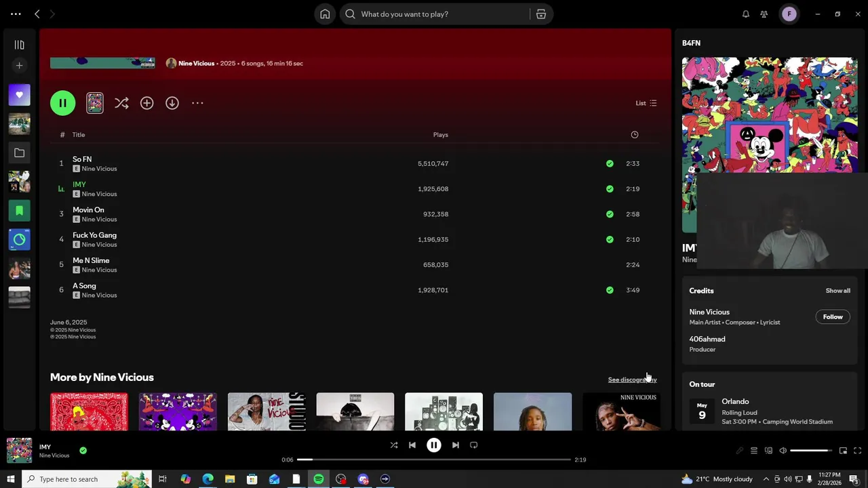
Task: Pause playback in the player bar
Action: click(434, 445)
